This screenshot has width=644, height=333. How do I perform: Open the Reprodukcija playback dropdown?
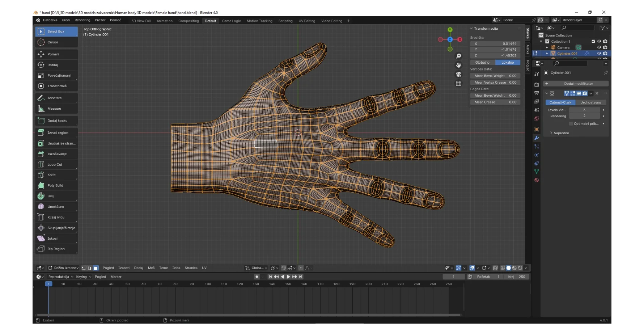coord(60,277)
